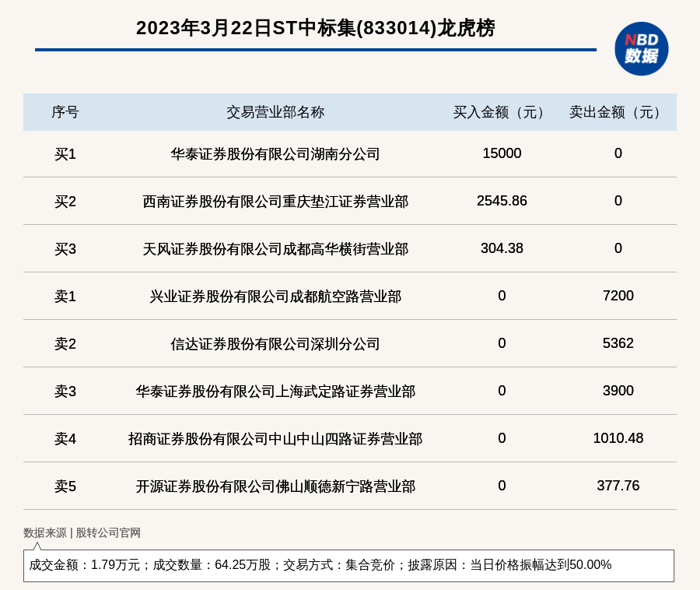Click the 序号 column header
Image resolution: width=700 pixels, height=590 pixels.
(x=65, y=112)
